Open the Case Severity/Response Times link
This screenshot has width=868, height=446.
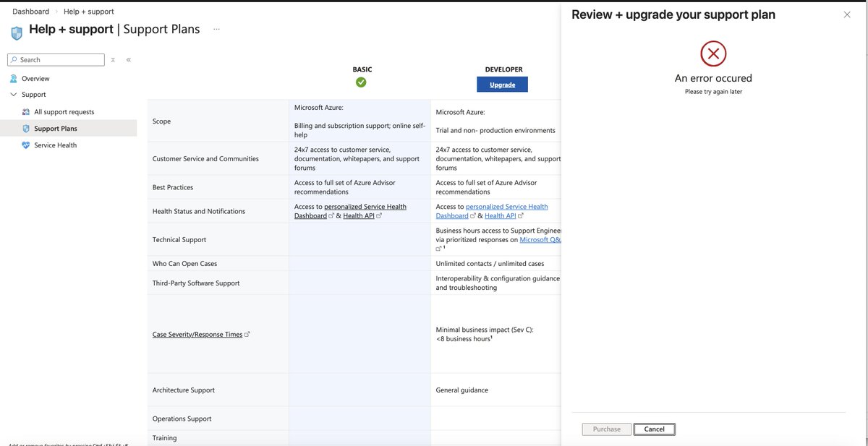tap(197, 335)
